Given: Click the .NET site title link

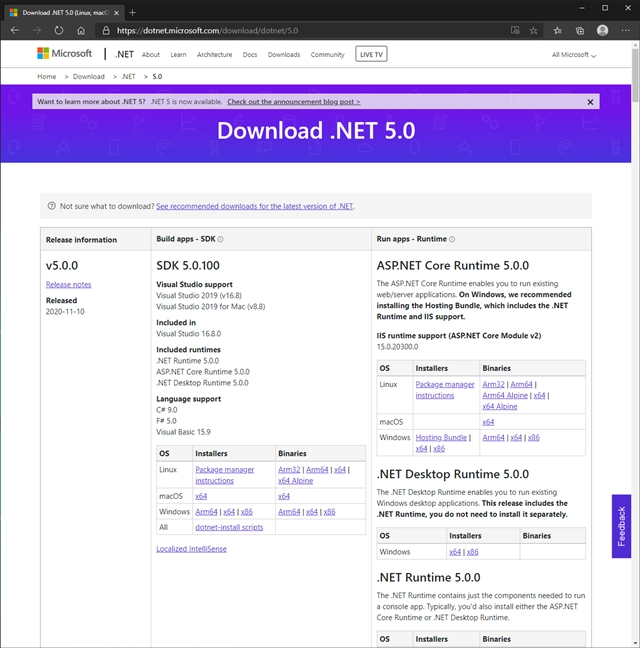Looking at the screenshot, I should coord(124,54).
